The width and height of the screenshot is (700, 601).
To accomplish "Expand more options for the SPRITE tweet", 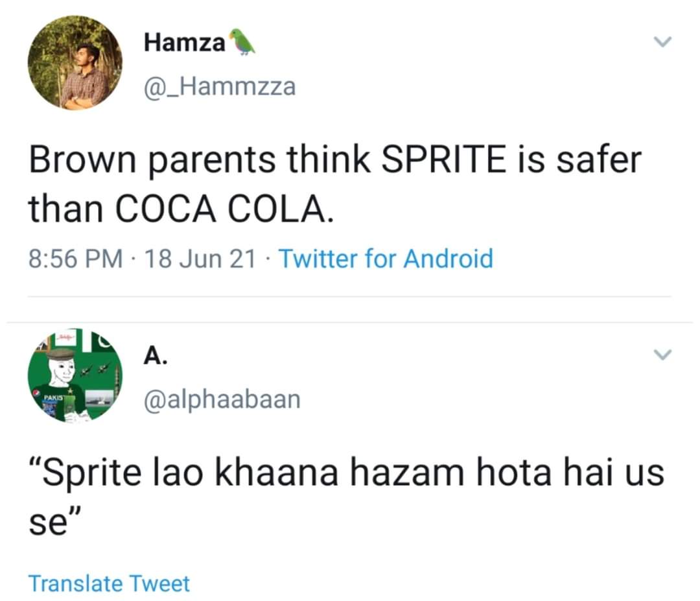I will [662, 41].
